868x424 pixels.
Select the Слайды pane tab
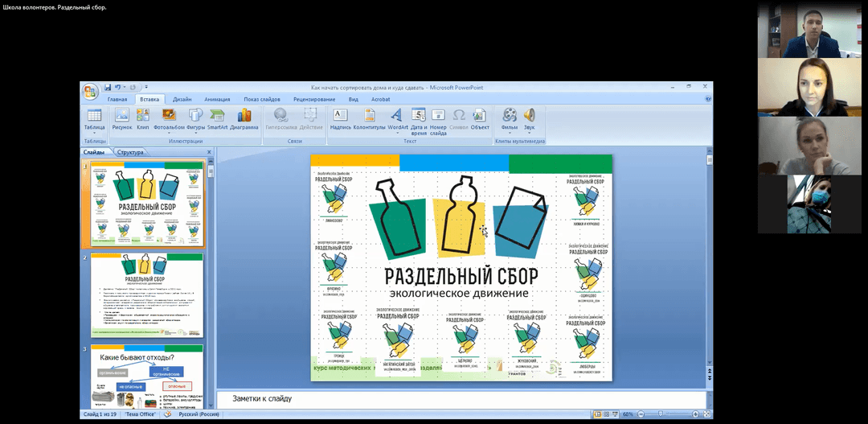point(94,152)
